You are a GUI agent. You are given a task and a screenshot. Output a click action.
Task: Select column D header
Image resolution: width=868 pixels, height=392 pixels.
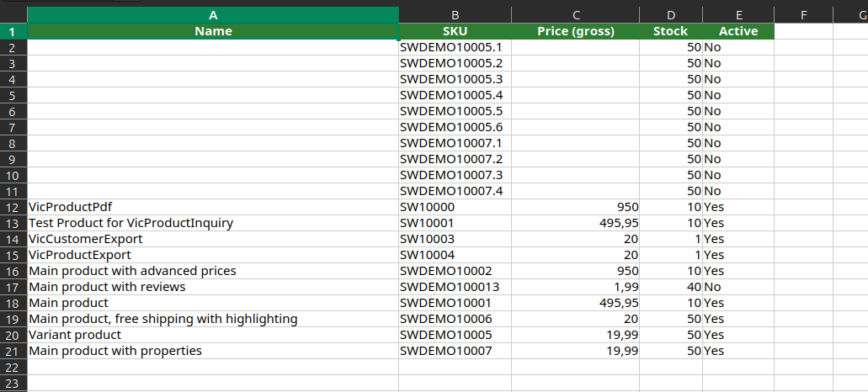671,15
